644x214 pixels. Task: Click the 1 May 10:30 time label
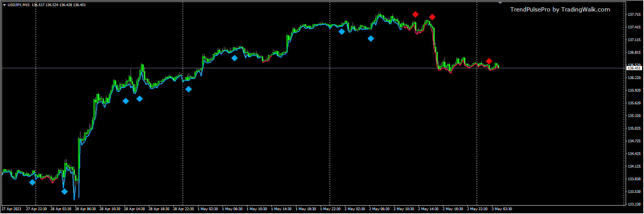[x=257, y=209]
